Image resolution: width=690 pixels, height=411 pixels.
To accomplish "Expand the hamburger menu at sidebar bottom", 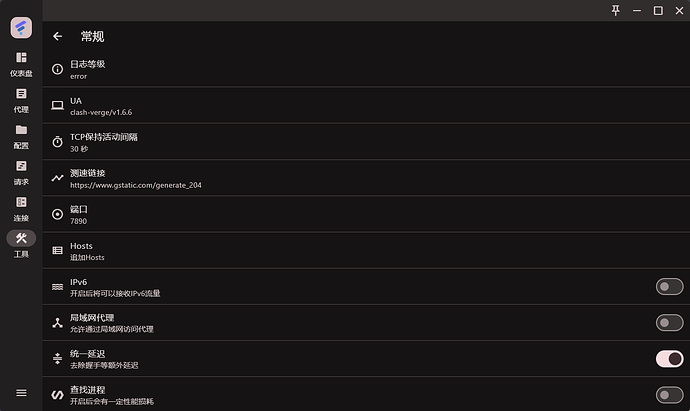I will click(21, 393).
